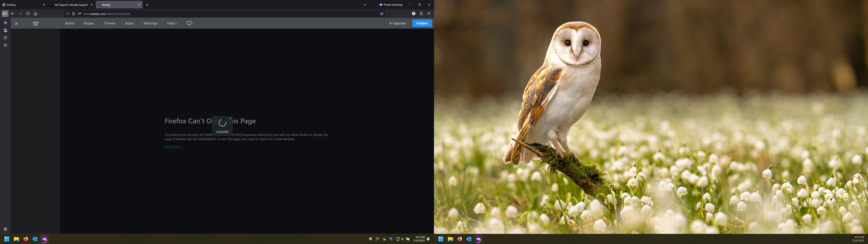Open History clock icon in sidebar
868x244 pixels.
click(5, 38)
